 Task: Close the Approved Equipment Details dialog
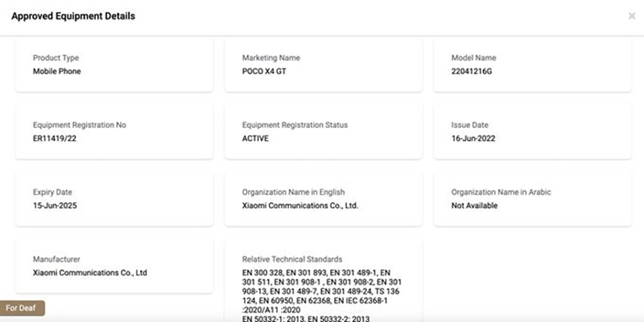[x=632, y=16]
